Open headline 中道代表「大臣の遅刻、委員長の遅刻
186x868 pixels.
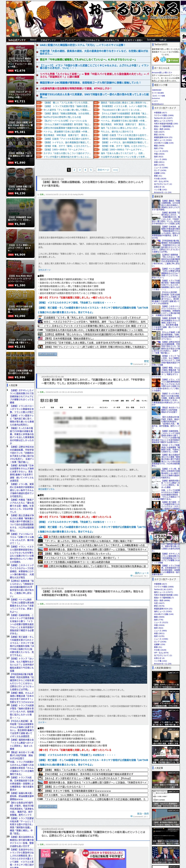[94, 52]
